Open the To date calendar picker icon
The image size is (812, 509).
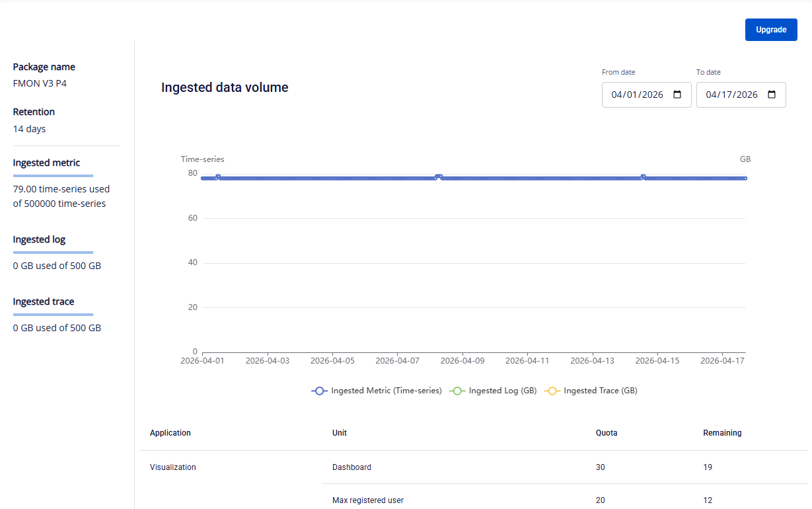(772, 95)
